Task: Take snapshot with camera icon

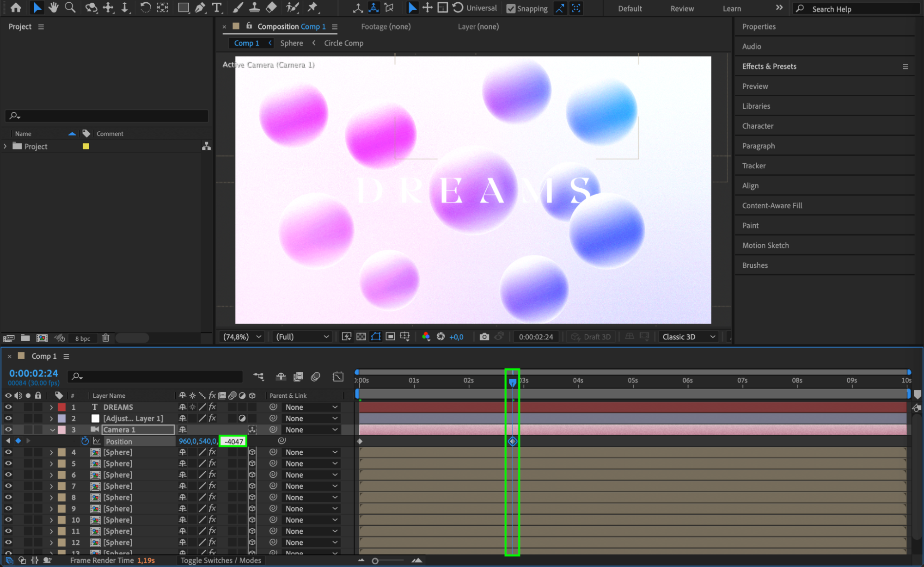Action: pyautogui.click(x=484, y=337)
